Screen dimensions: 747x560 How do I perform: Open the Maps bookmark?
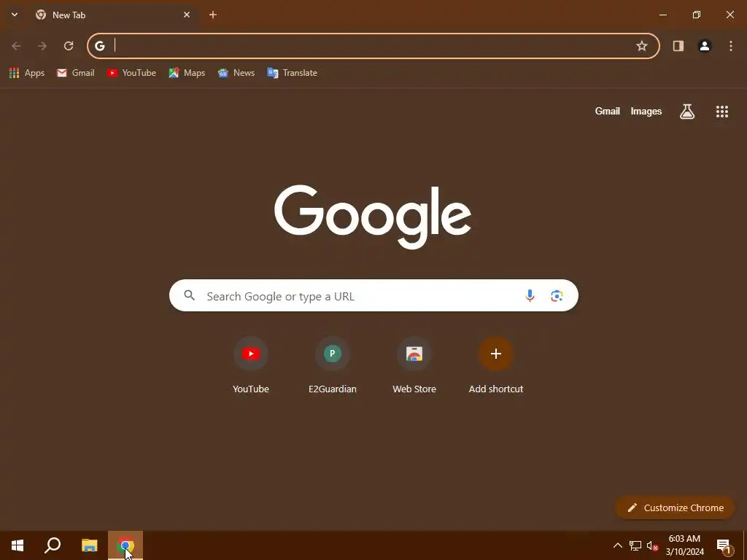click(x=187, y=73)
